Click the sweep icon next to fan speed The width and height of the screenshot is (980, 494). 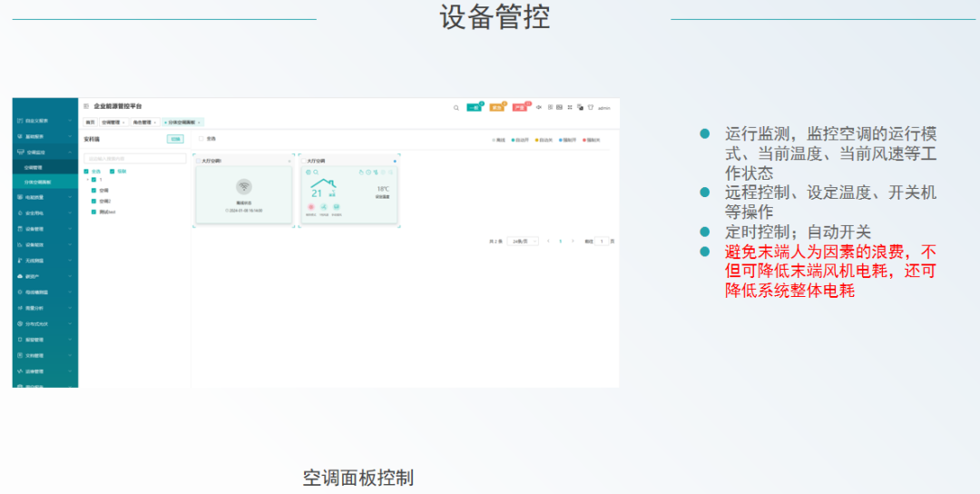337,207
